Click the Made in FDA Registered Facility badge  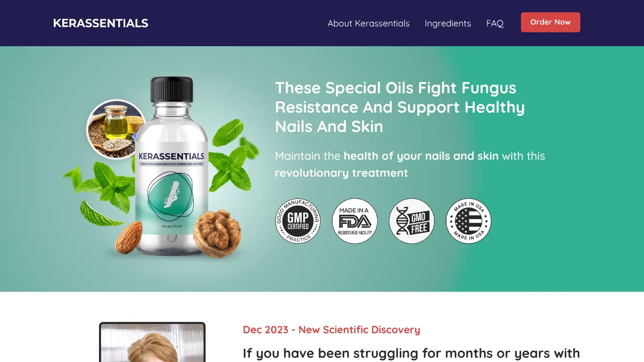(x=355, y=221)
